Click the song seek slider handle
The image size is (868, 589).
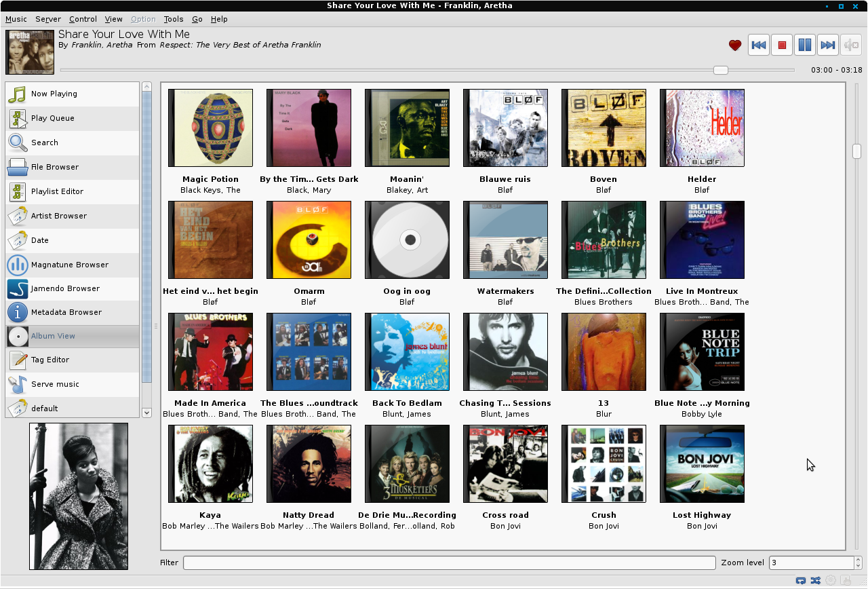[x=721, y=70]
